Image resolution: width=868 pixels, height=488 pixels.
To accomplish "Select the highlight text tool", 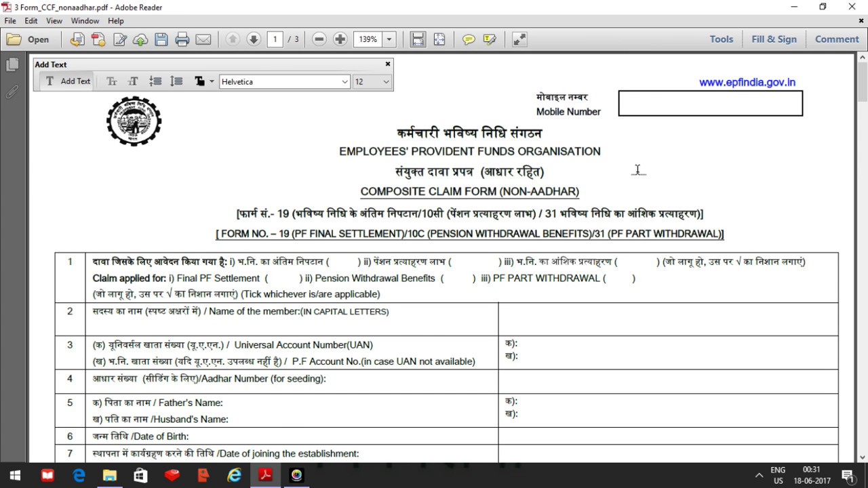I will pyautogui.click(x=490, y=39).
